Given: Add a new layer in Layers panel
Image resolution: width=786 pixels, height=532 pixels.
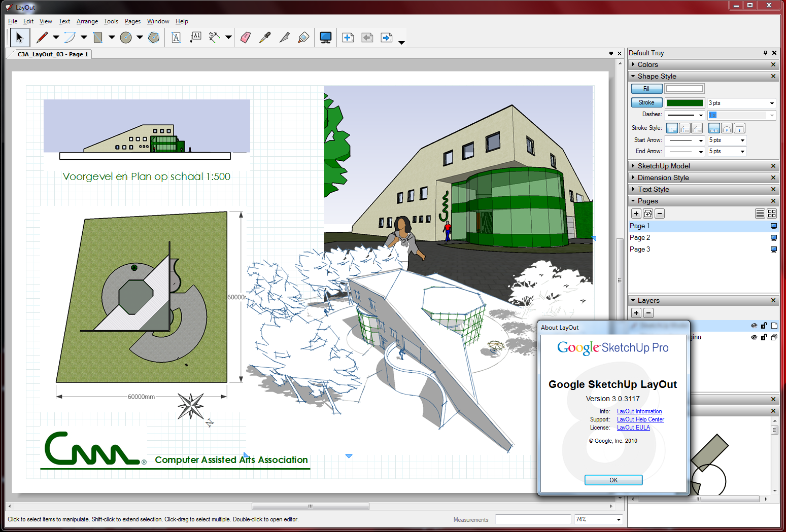Looking at the screenshot, I should [636, 313].
